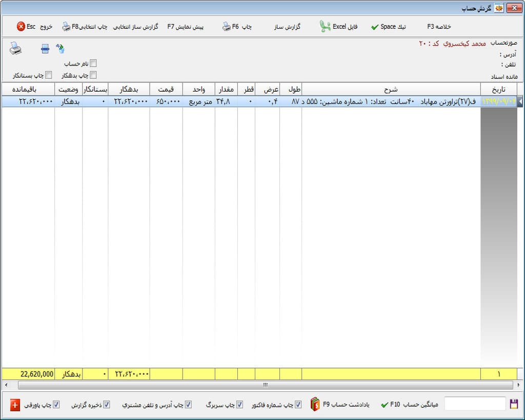Toggle the چاپ بستانکار checkbox
This screenshot has height=420, width=525.
(49, 75)
